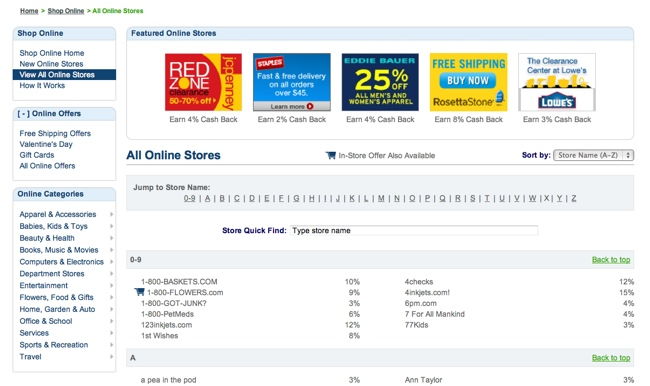Image resolution: width=650 pixels, height=386 pixels.
Task: Go to Home in the breadcrumb
Action: pos(29,11)
